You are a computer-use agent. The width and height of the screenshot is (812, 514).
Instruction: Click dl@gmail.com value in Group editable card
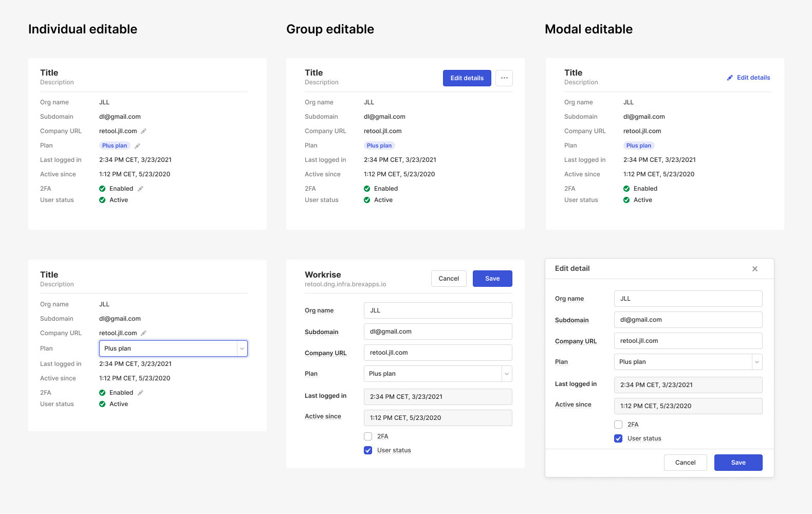point(384,117)
